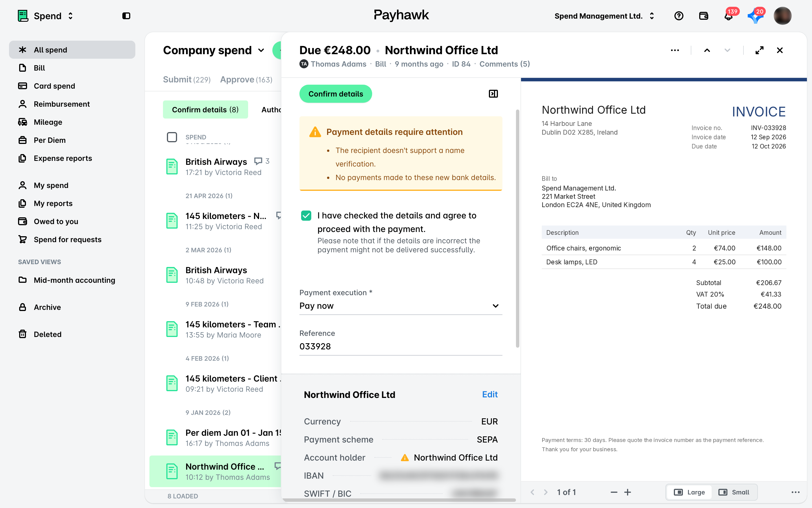
Task: Switch preview size to Large
Action: click(x=689, y=492)
